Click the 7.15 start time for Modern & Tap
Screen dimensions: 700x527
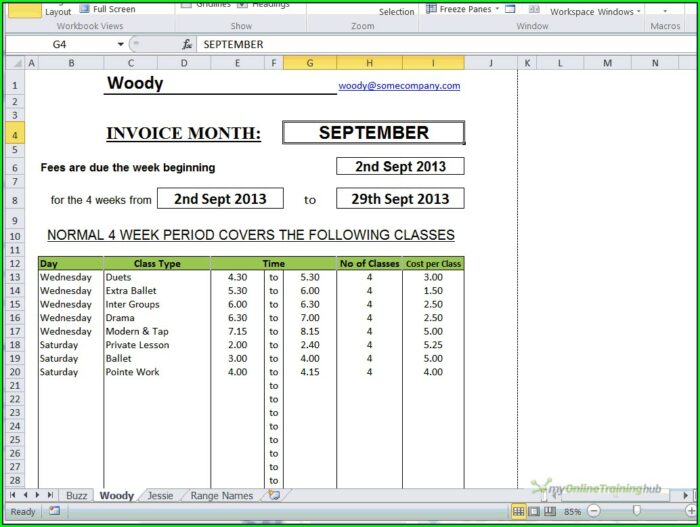[x=238, y=331]
